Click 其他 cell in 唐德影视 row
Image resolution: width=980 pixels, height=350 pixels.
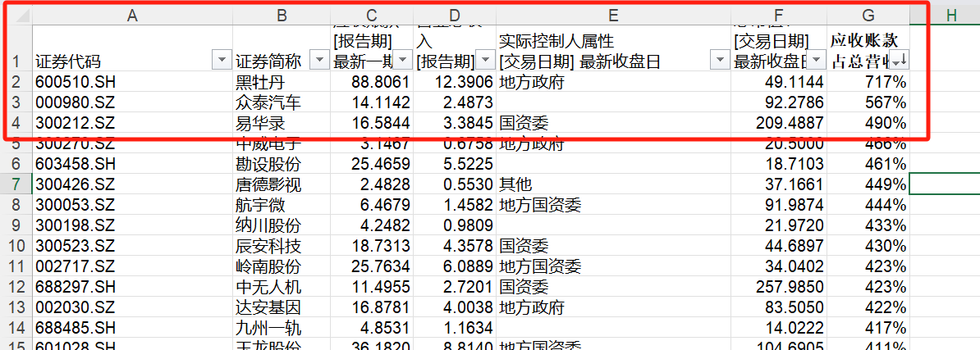click(612, 184)
